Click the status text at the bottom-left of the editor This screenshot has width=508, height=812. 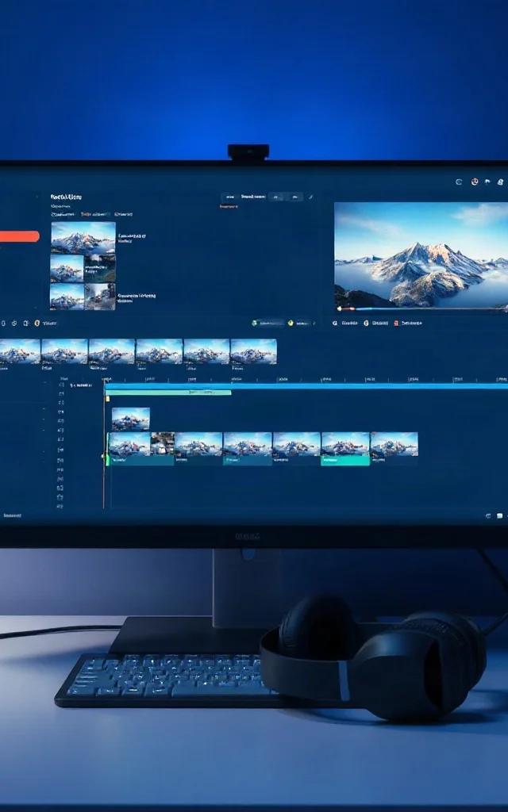tap(13, 515)
